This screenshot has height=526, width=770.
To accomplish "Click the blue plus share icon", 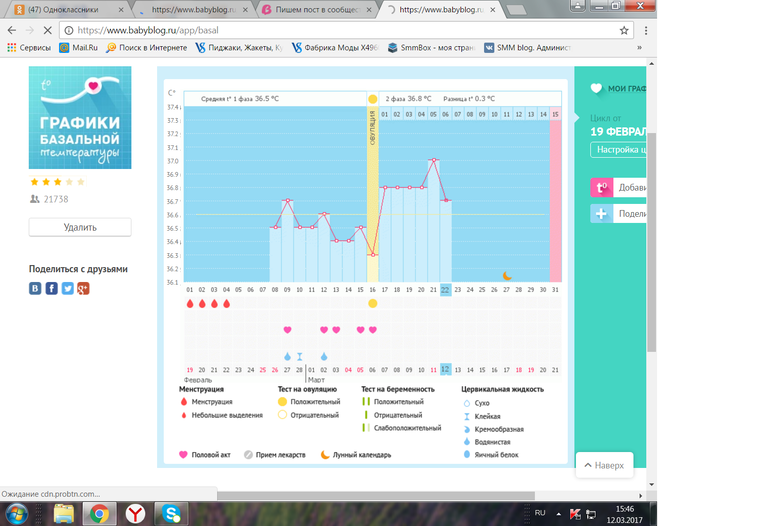I will click(x=601, y=213).
